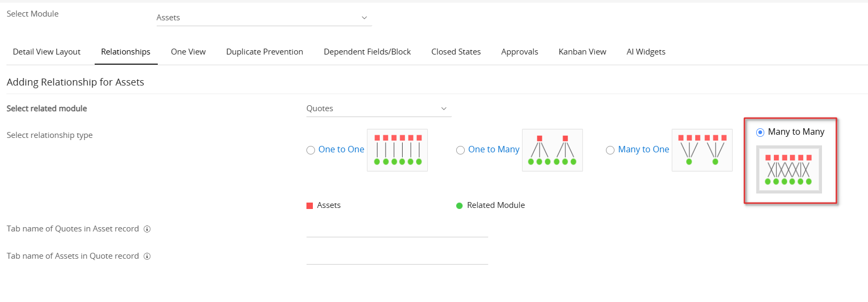868x302 pixels.
Task: Focus the Tab name of Assets input field
Action: click(x=397, y=257)
